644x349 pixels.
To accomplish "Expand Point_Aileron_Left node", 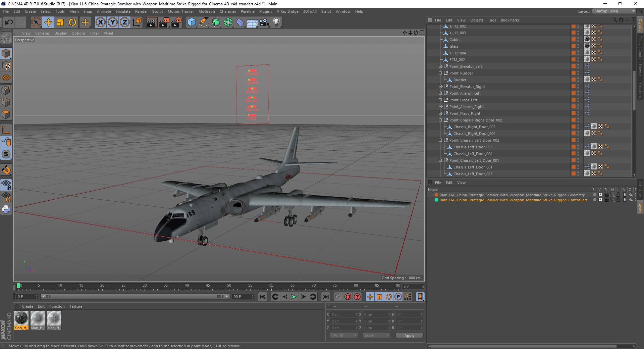I will [x=440, y=93].
